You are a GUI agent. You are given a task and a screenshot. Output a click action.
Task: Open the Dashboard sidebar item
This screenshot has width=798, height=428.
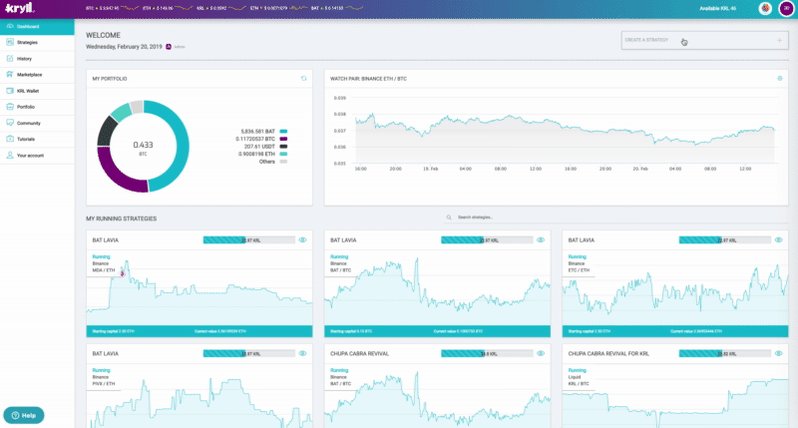coord(37,26)
